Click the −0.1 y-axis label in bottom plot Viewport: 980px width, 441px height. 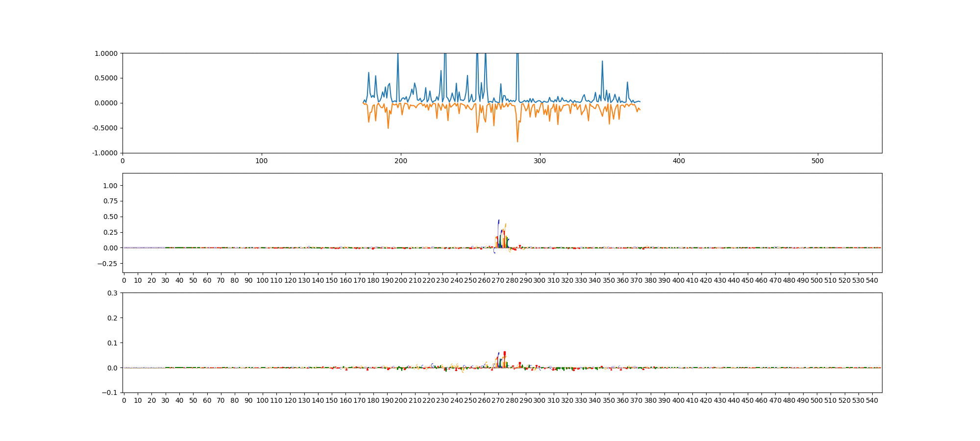click(110, 393)
